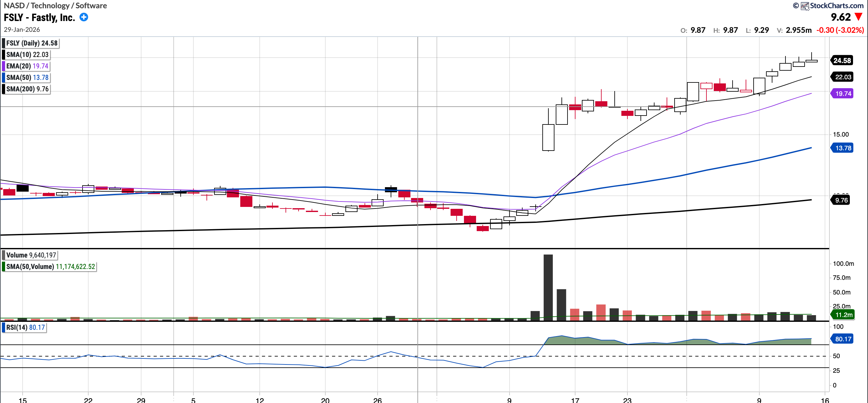868x403 pixels.
Task: Click the FSLY - Fastly, Inc. title
Action: [x=40, y=17]
